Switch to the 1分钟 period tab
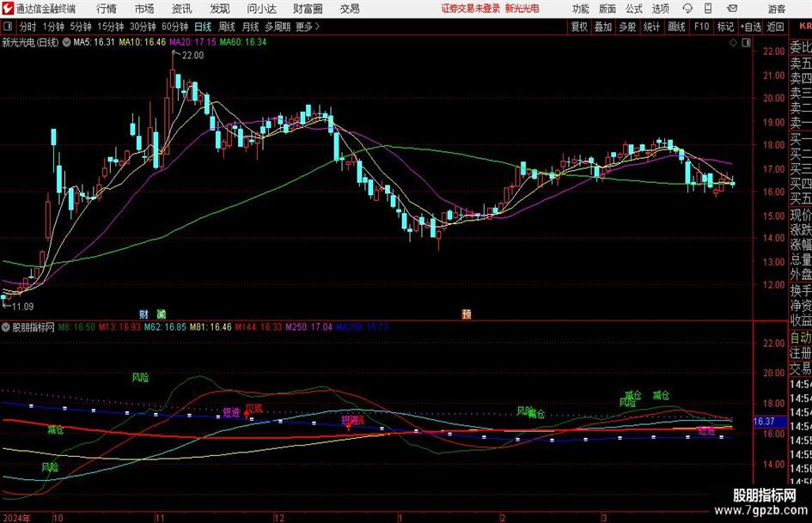This screenshot has width=812, height=523. tap(52, 27)
